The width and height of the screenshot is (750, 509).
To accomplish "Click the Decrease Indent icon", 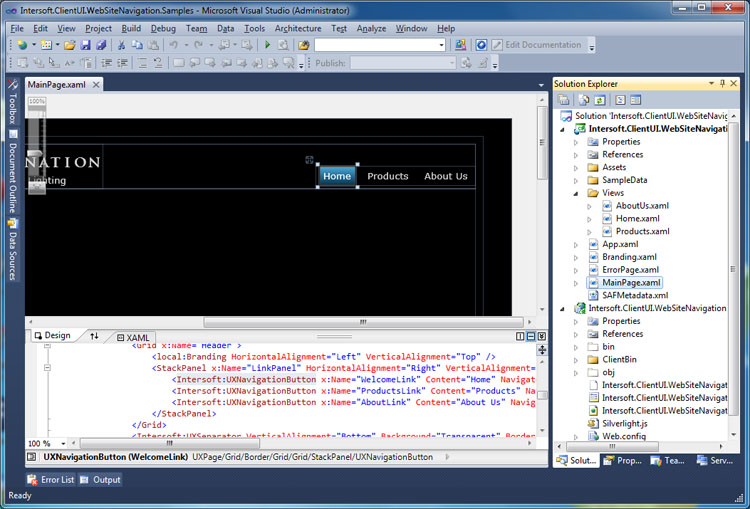I will click(x=106, y=63).
